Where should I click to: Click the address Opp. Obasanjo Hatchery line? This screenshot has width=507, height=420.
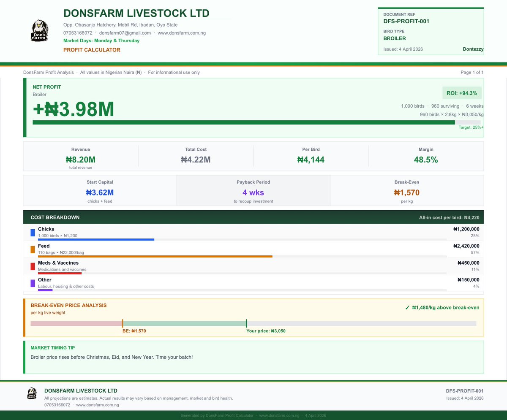pos(120,25)
